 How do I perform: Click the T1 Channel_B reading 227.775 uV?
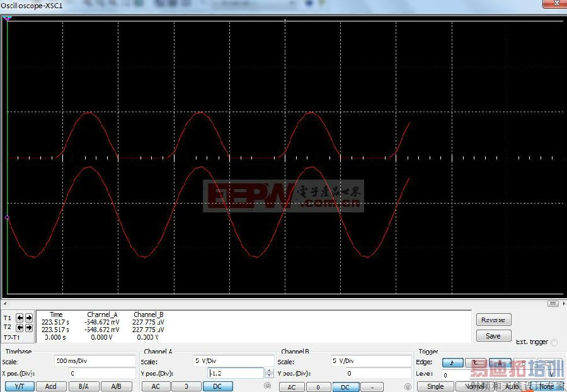[x=148, y=322]
